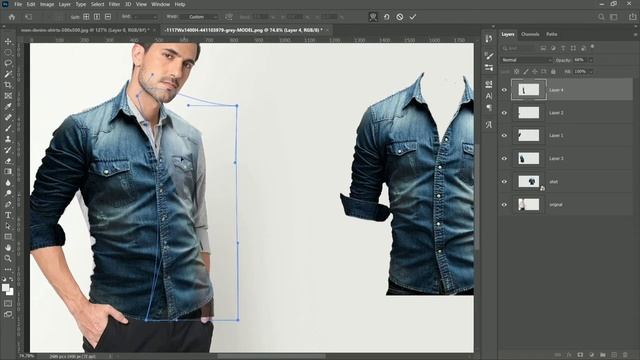
Task: Toggle lock transparent pixels
Action: [517, 71]
